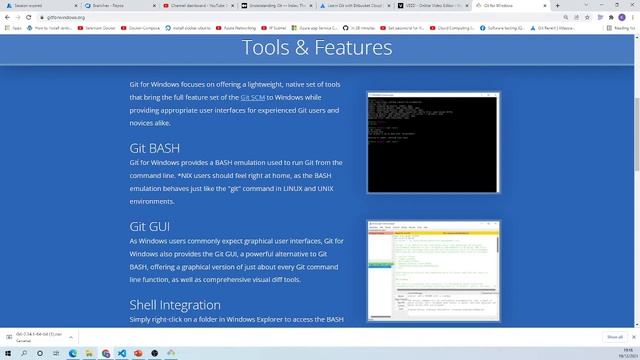
Task: Open the Azure Networking bookmark
Action: (236, 28)
